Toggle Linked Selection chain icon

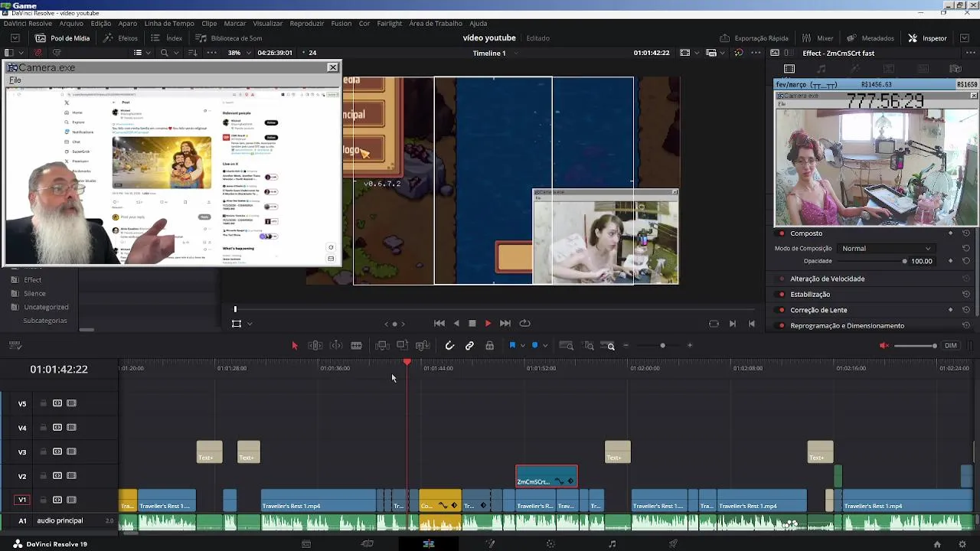pos(469,346)
